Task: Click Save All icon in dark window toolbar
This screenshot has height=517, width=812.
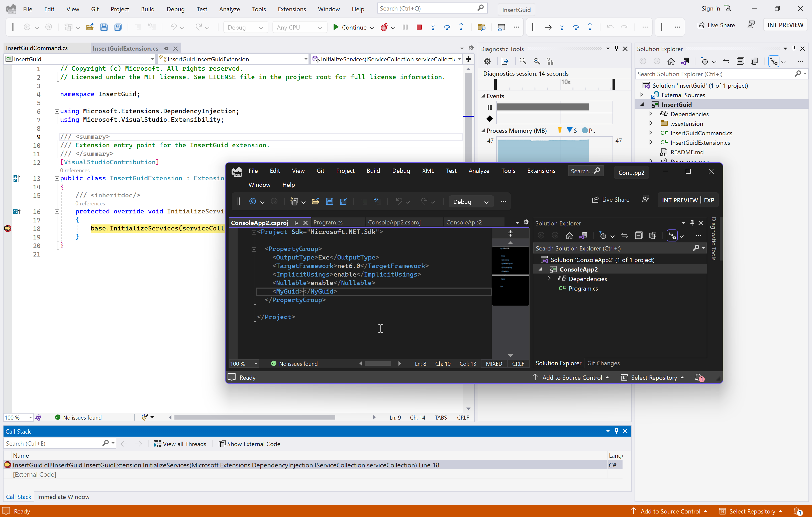Action: (343, 202)
